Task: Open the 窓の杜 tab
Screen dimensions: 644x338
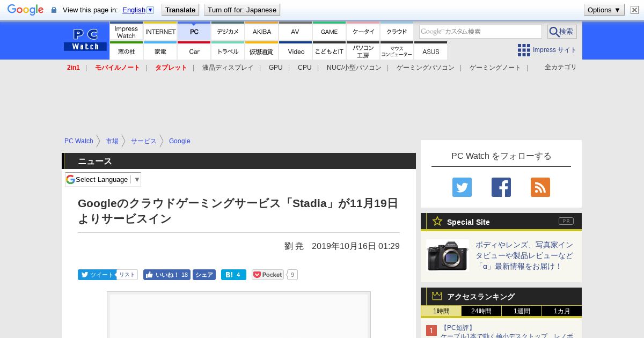Action: (126, 51)
